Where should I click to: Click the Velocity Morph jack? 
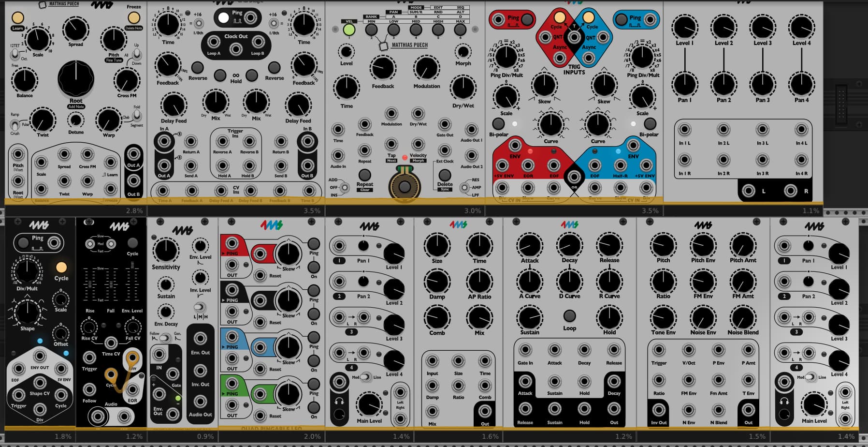coord(418,144)
